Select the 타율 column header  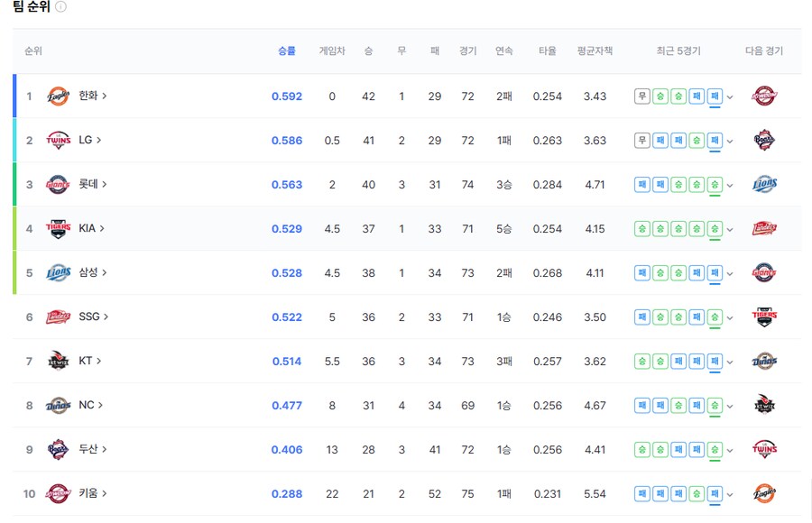click(547, 51)
